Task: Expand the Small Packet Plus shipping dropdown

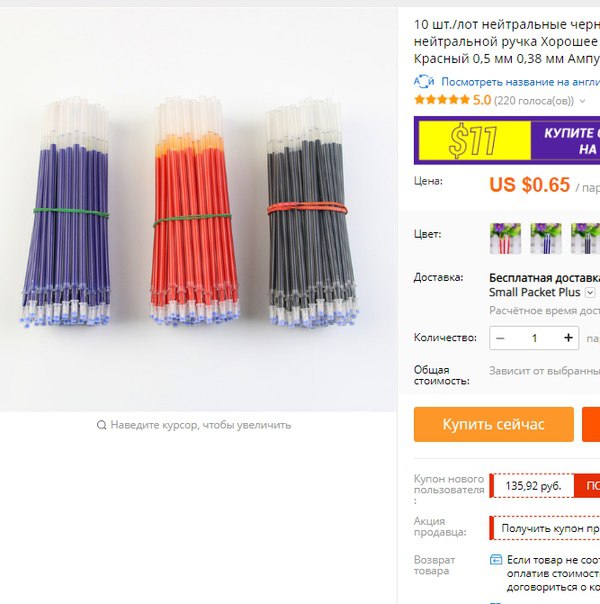Action: (x=590, y=292)
